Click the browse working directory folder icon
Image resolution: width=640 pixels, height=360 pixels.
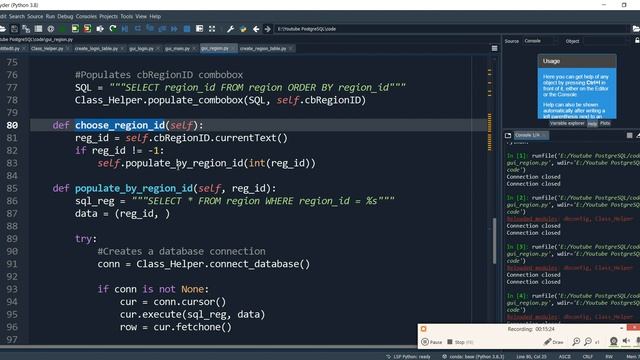point(636,29)
